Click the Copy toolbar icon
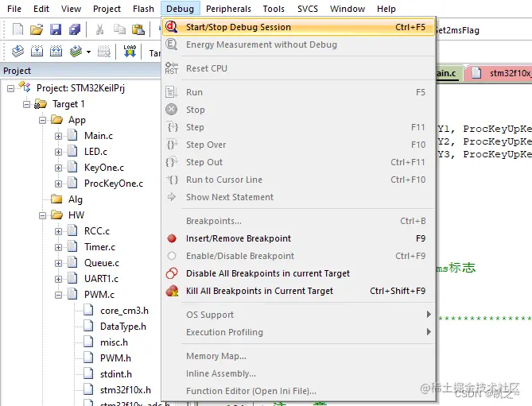The image size is (532, 406). pos(119,29)
